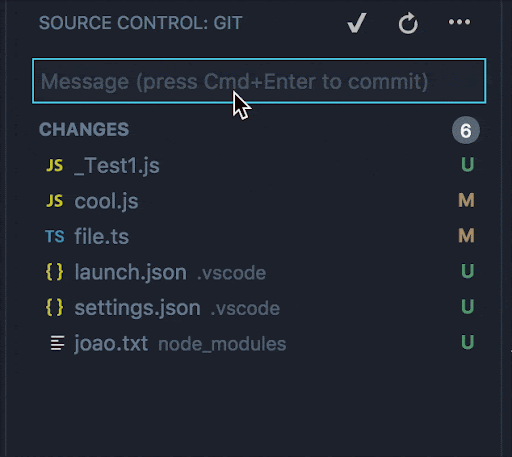Click the text file icon beside joao.txt
Screen dimensions: 512x457
pyautogui.click(x=57, y=343)
